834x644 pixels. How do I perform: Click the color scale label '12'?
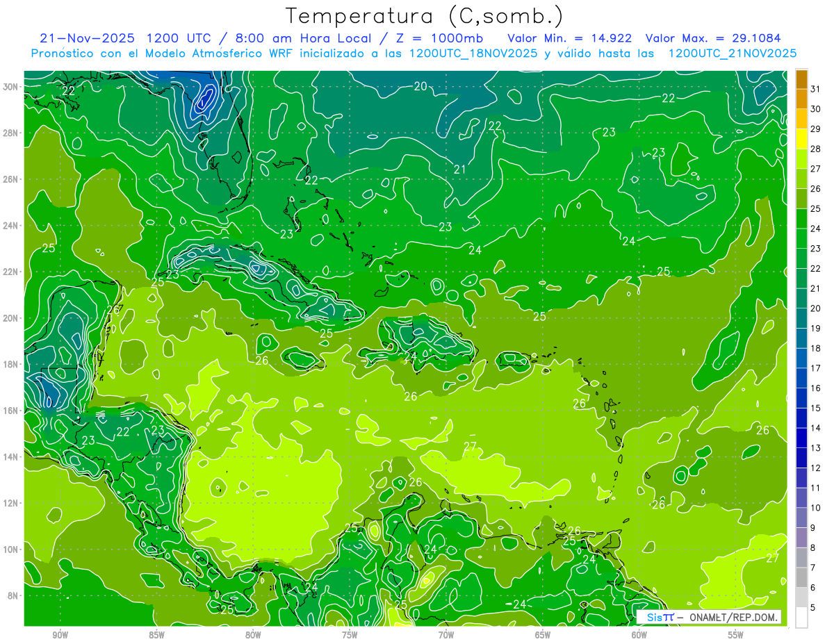click(815, 468)
